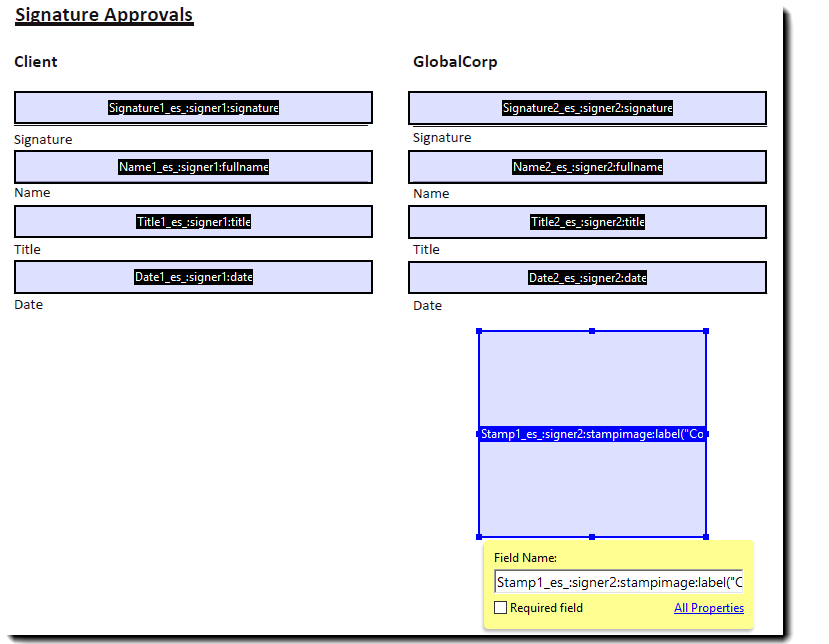The image size is (829, 644).
Task: Click the stamp field's left-middle resize handle
Action: pos(479,434)
